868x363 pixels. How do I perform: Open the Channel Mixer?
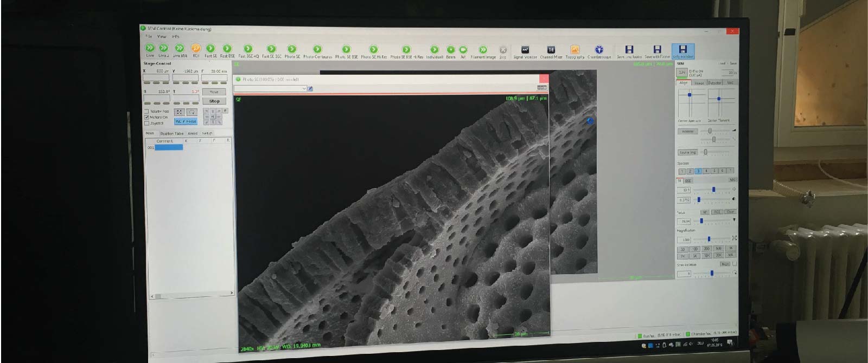point(551,52)
